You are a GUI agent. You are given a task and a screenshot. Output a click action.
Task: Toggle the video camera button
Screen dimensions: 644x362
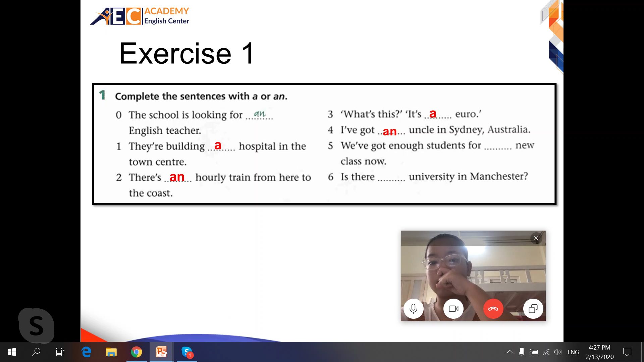click(x=453, y=309)
